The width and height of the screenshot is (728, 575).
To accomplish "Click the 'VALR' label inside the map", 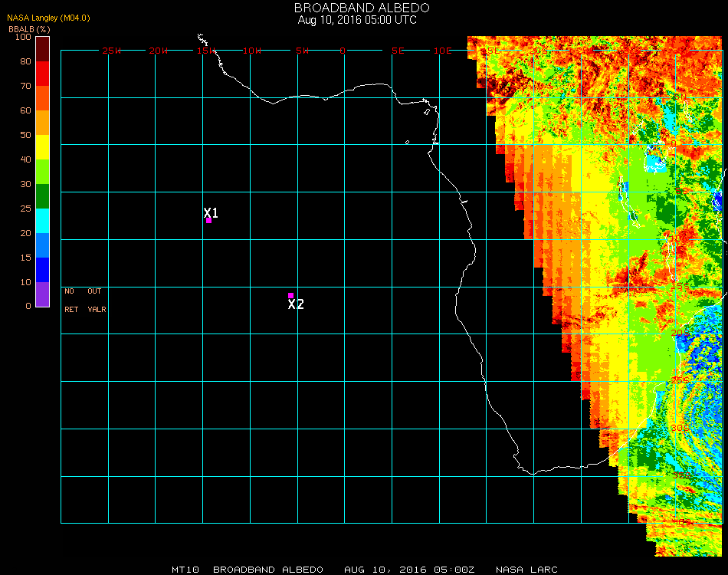I will pos(97,309).
